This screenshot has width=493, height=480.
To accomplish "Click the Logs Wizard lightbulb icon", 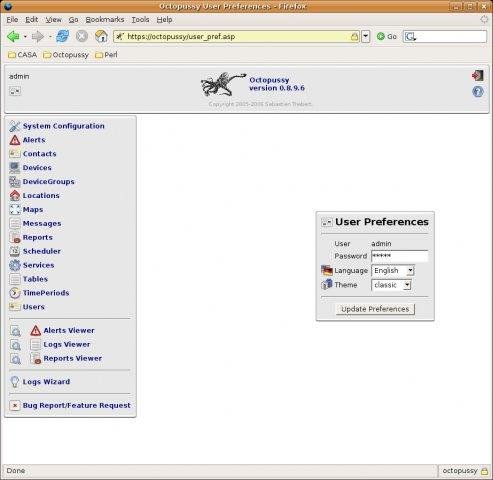I will pos(15,382).
